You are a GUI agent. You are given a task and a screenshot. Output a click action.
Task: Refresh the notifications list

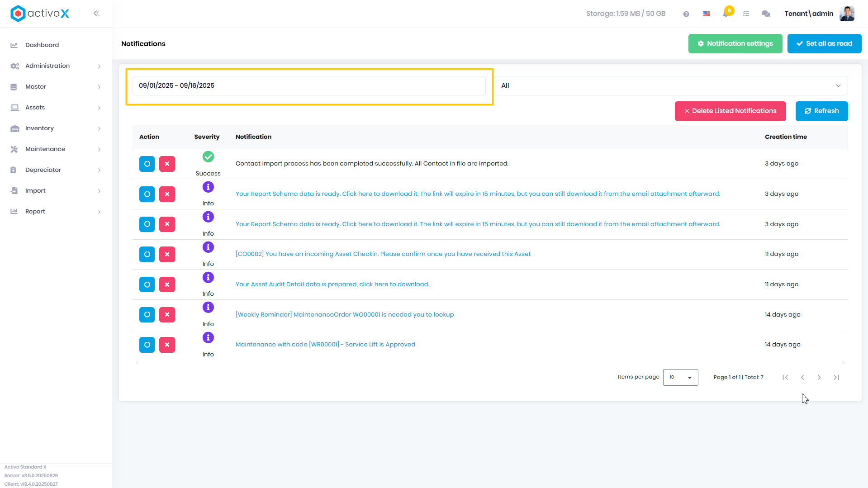(x=821, y=111)
